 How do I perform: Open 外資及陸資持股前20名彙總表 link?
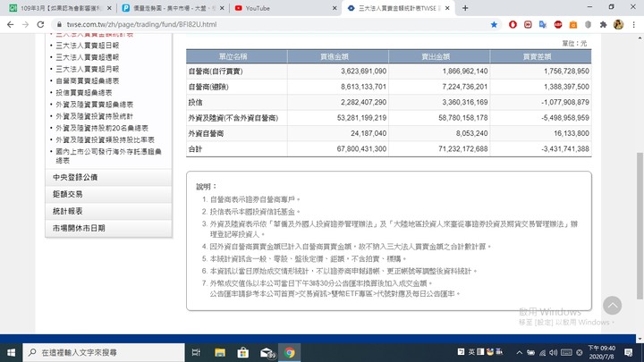(x=102, y=129)
